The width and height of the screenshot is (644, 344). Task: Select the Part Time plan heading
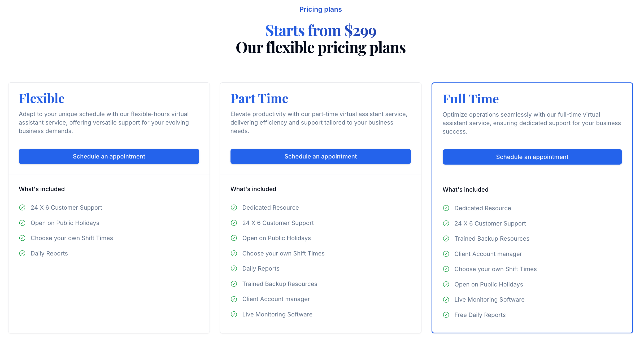point(259,98)
